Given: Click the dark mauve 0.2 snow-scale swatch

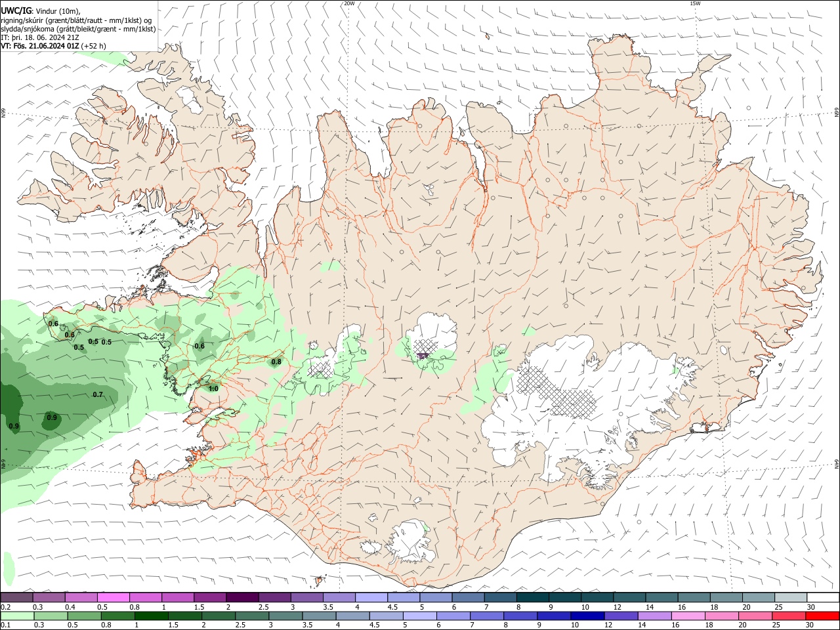Looking at the screenshot, I should point(16,597).
